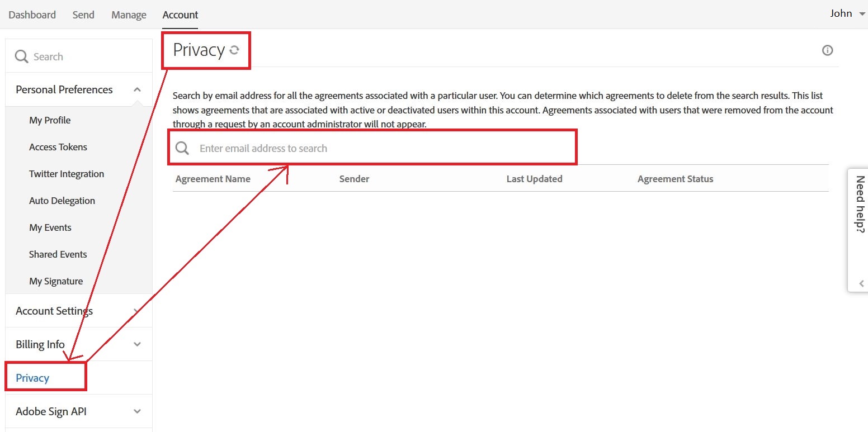Click the magnifier in the email search bar
Image resolution: width=868 pixels, height=432 pixels.
[x=182, y=147]
